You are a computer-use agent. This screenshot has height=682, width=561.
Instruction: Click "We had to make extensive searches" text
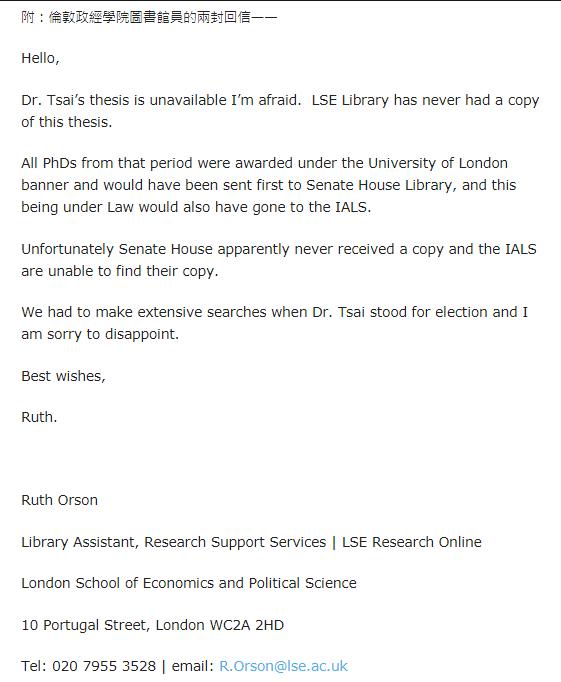[x=144, y=312]
